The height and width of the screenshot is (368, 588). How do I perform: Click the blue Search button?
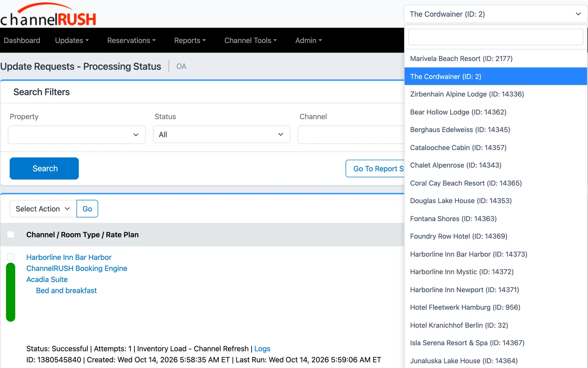44,169
